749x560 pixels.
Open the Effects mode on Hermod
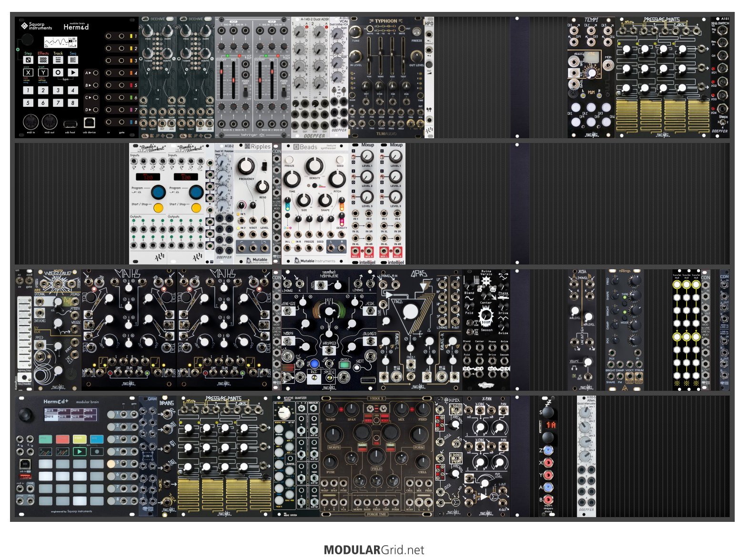click(43, 60)
